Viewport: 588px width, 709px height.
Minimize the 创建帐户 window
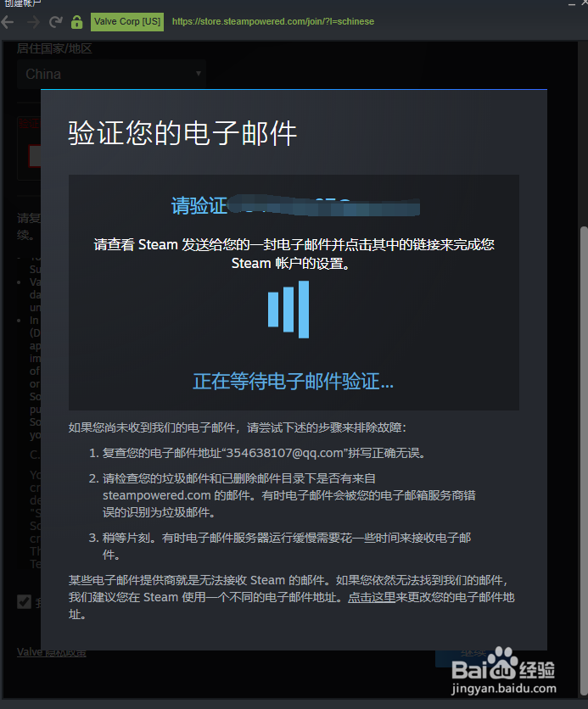tap(572, 3)
